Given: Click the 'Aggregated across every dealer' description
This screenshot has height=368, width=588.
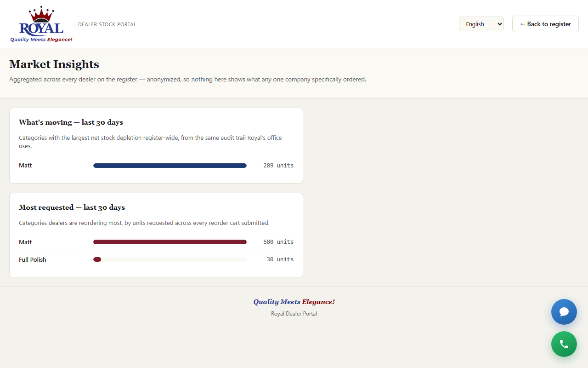Looking at the screenshot, I should [x=188, y=79].
